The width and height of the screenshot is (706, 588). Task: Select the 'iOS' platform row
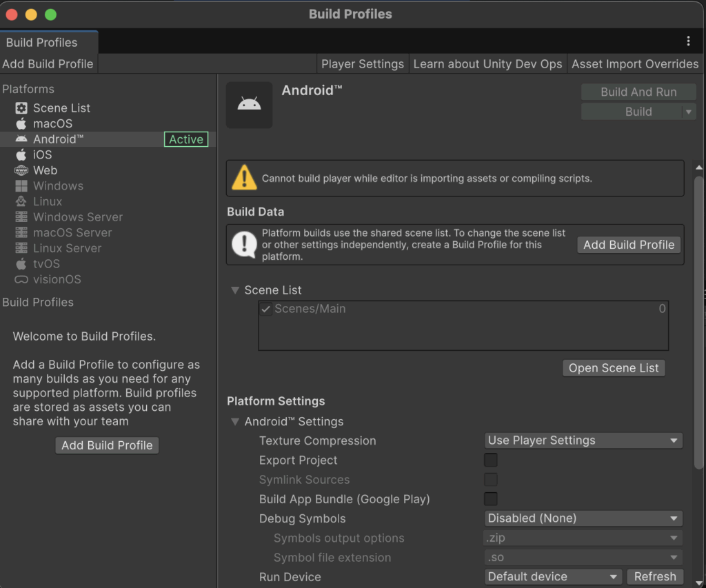[x=108, y=155]
